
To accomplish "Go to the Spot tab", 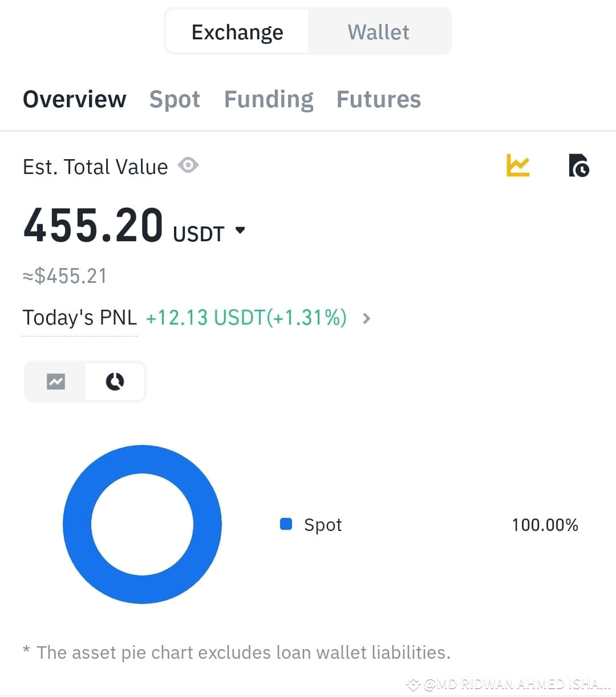I will pyautogui.click(x=175, y=99).
